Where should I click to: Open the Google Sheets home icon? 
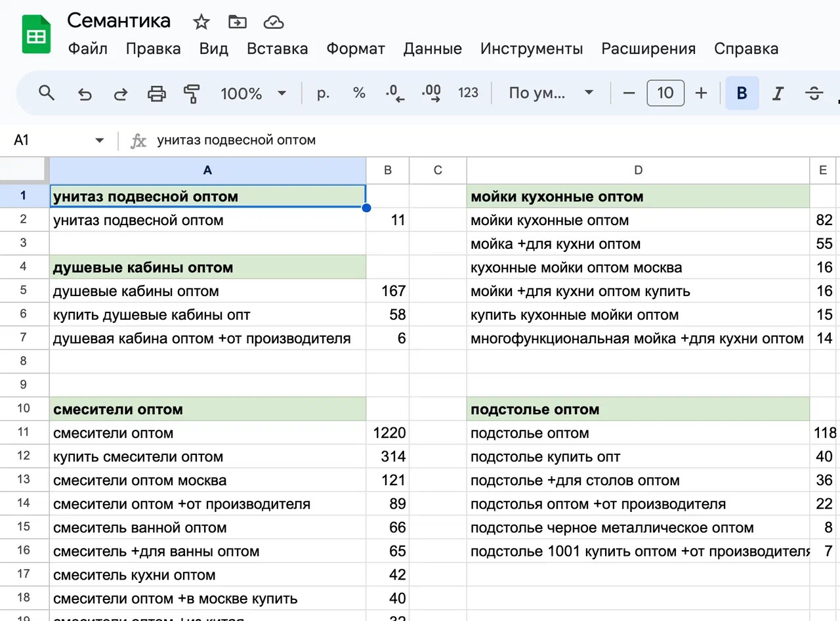pos(37,34)
